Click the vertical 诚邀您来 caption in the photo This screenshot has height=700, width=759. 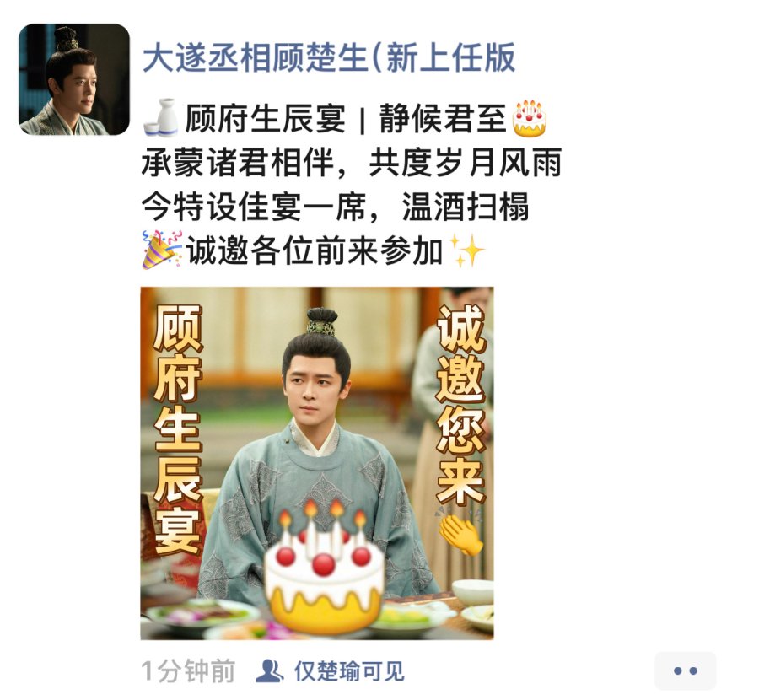coord(460,404)
